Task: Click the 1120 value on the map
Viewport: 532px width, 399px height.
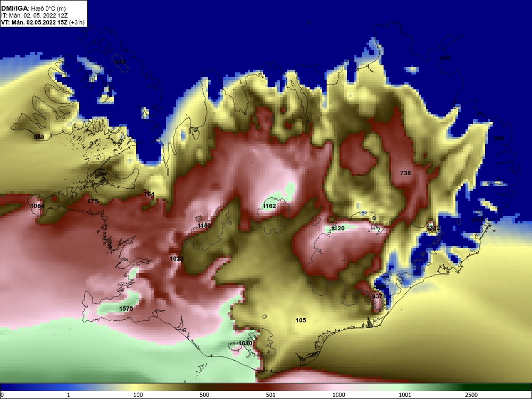Action: click(x=338, y=228)
